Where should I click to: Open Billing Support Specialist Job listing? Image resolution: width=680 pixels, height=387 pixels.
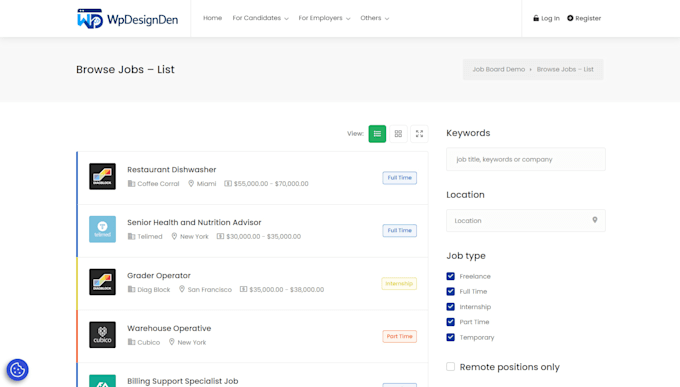coord(183,381)
